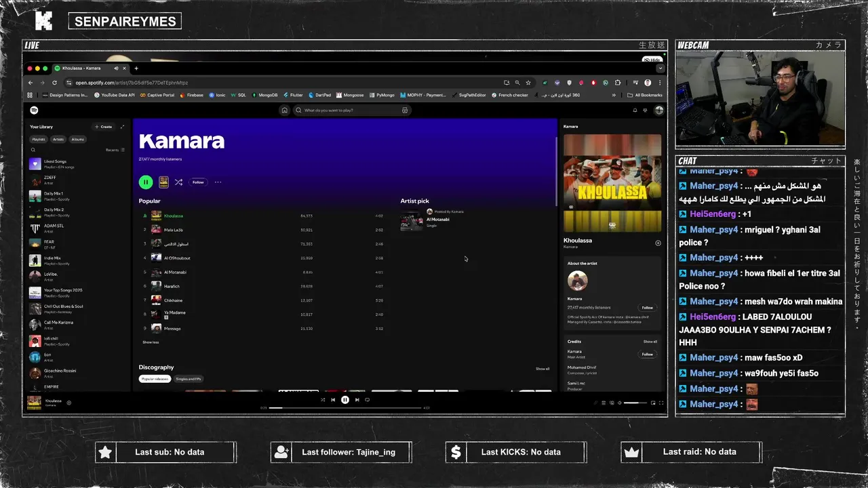Play the track Chikhaine
Image resolution: width=868 pixels, height=488 pixels.
263,300
